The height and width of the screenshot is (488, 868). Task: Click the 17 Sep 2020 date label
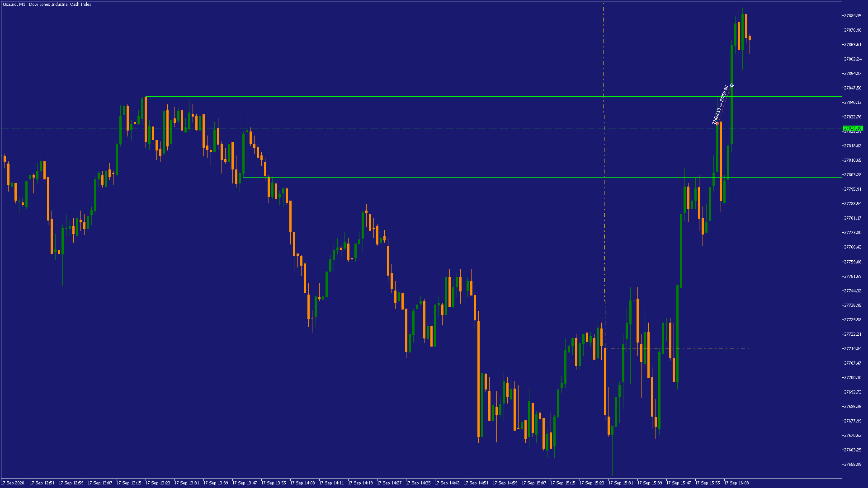pyautogui.click(x=13, y=483)
